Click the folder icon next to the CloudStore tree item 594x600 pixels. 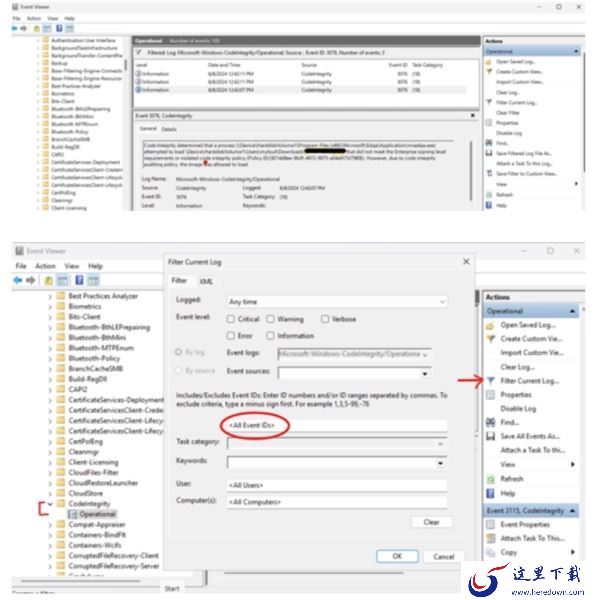(60, 493)
